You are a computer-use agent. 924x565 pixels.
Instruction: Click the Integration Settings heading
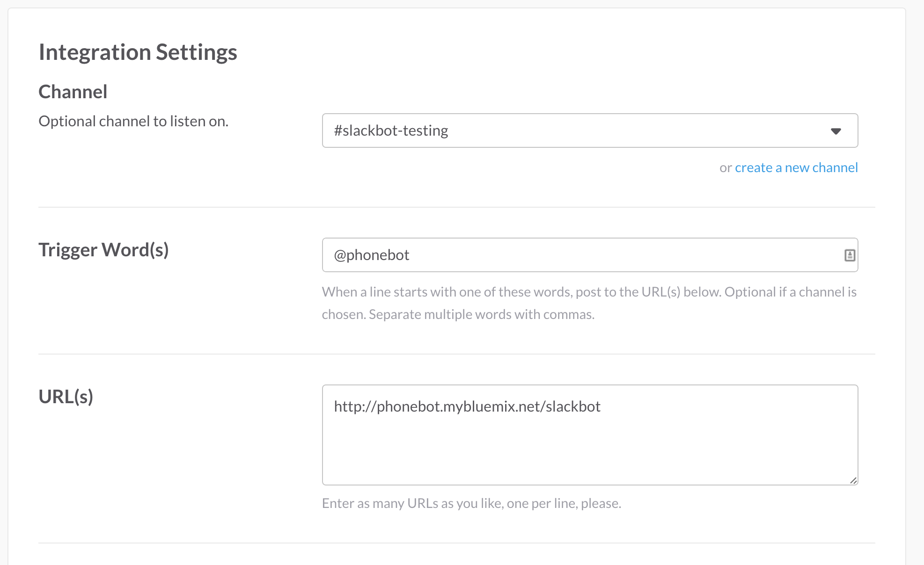pos(138,52)
